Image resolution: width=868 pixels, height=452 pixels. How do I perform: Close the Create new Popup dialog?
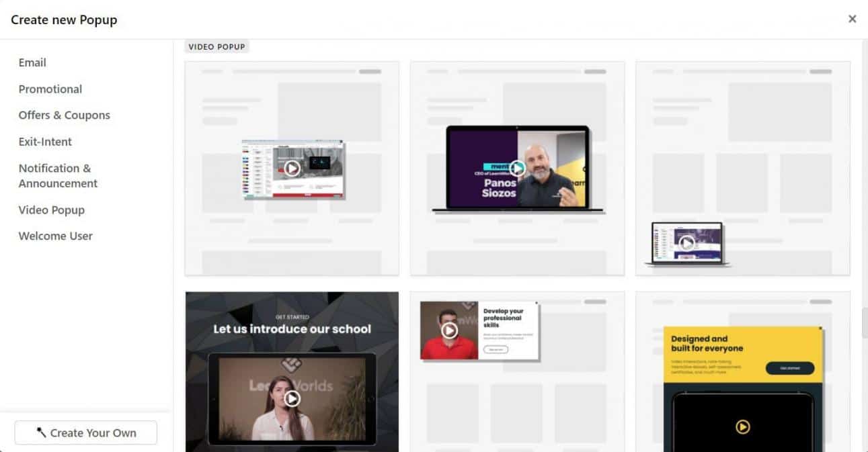pyautogui.click(x=852, y=19)
